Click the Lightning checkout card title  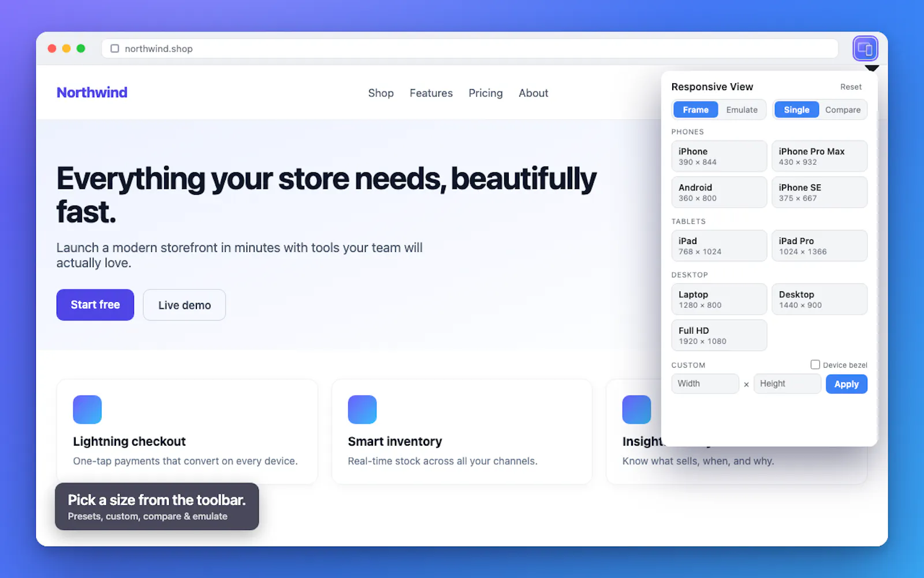(129, 442)
